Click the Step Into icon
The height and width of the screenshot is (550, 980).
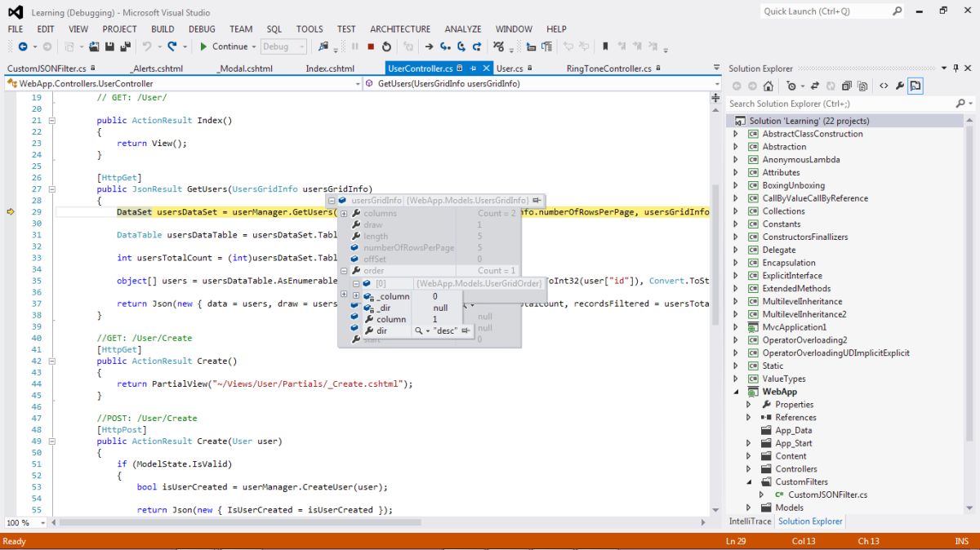[445, 47]
